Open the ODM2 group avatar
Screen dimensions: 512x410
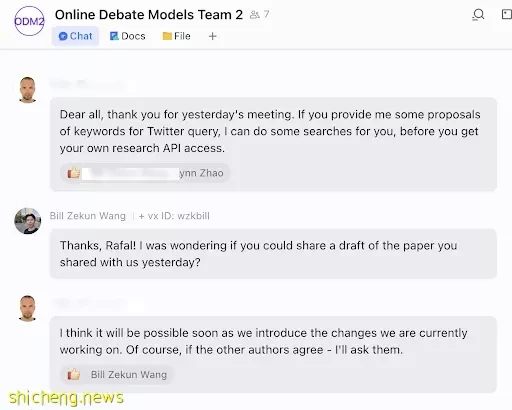click(29, 21)
